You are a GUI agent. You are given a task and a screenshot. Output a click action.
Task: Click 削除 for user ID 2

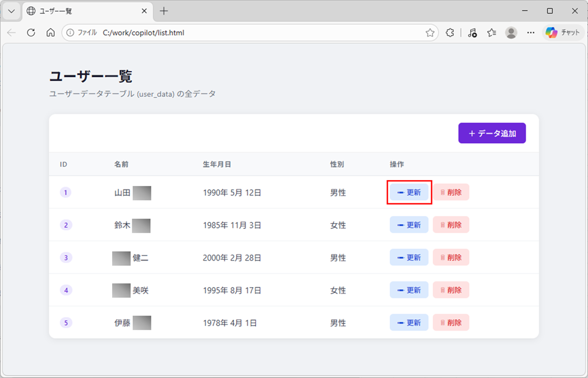(451, 225)
